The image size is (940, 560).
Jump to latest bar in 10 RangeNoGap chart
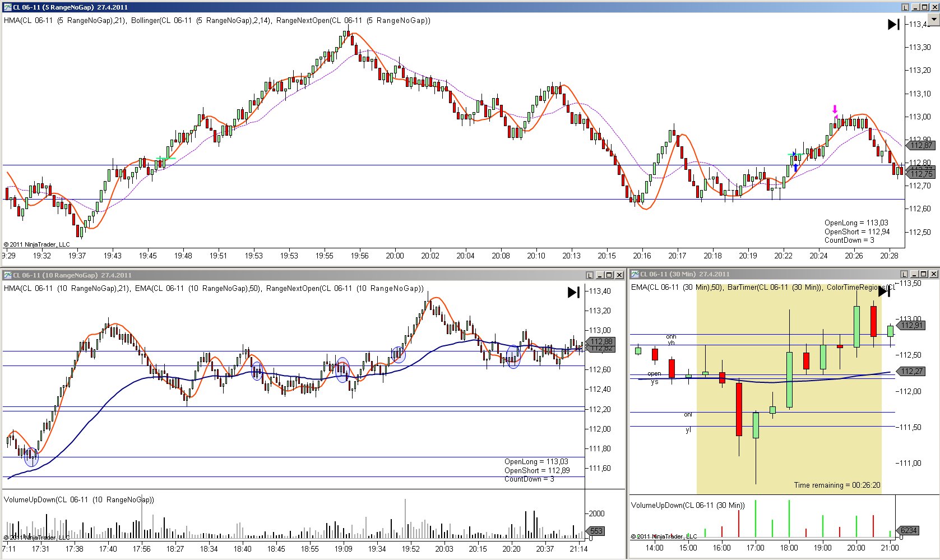(573, 292)
